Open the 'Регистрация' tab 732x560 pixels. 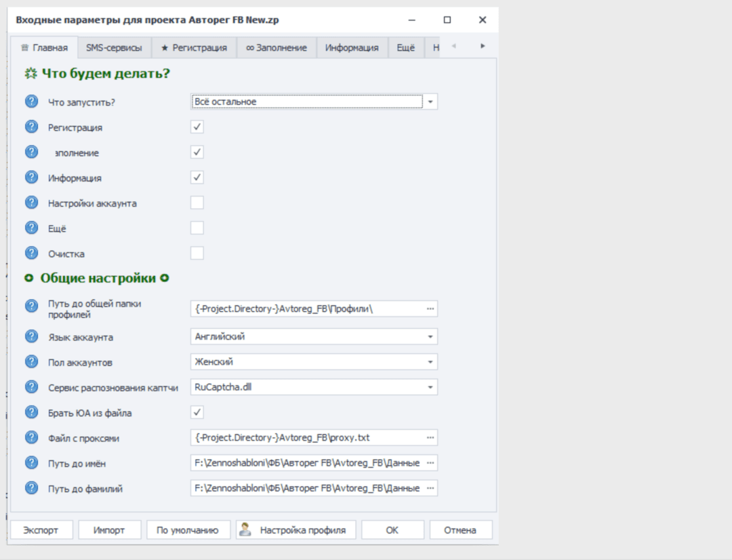pyautogui.click(x=194, y=47)
